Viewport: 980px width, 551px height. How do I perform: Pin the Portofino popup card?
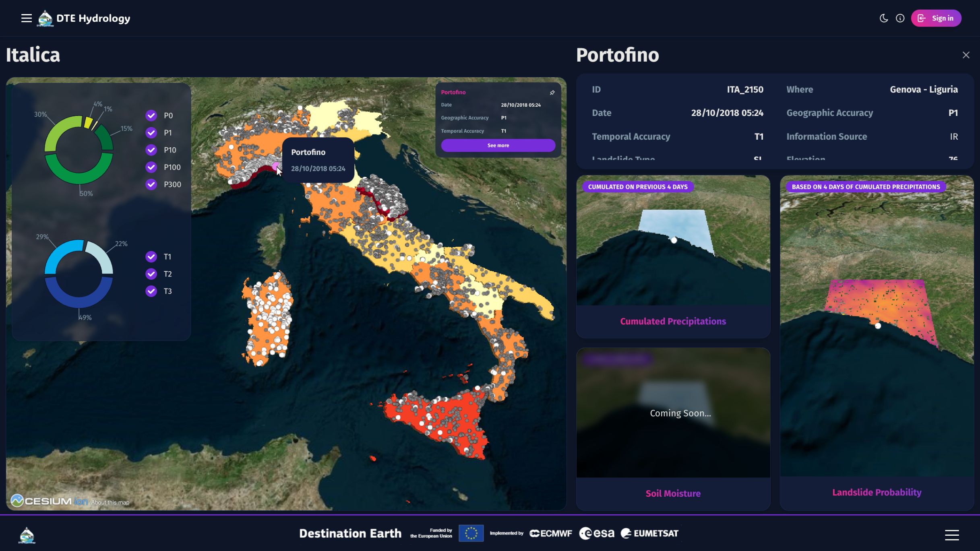pos(552,93)
